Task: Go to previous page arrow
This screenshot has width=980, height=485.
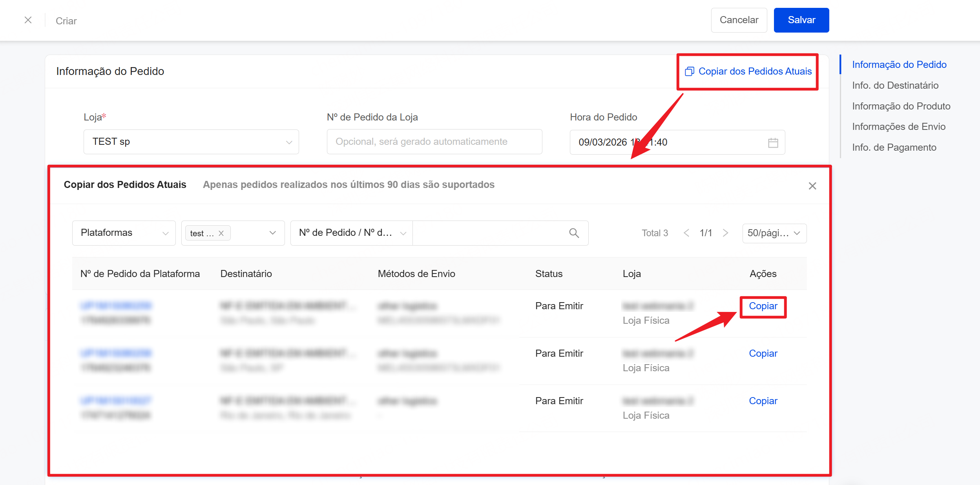Action: tap(686, 233)
